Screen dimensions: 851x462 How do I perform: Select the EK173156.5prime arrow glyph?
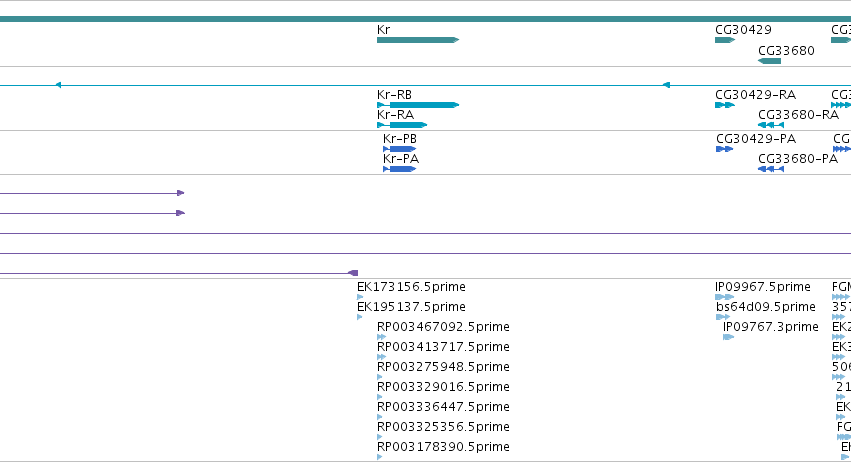[x=360, y=297]
